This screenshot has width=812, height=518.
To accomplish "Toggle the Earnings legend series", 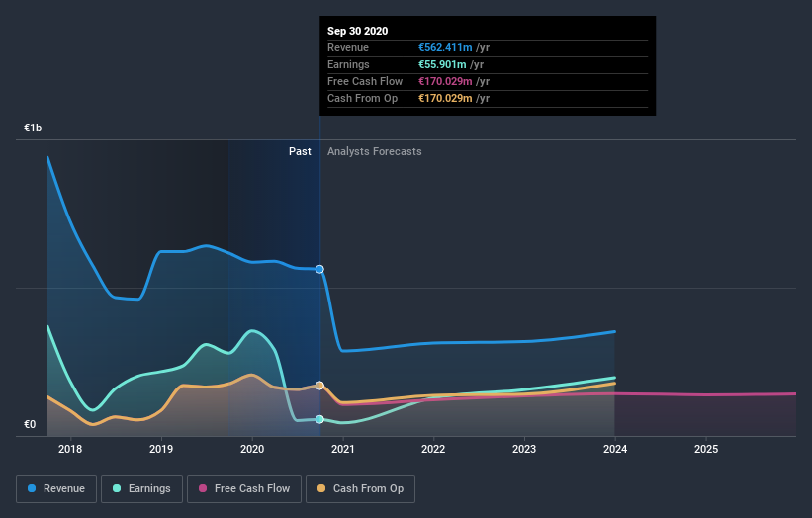I will [141, 489].
